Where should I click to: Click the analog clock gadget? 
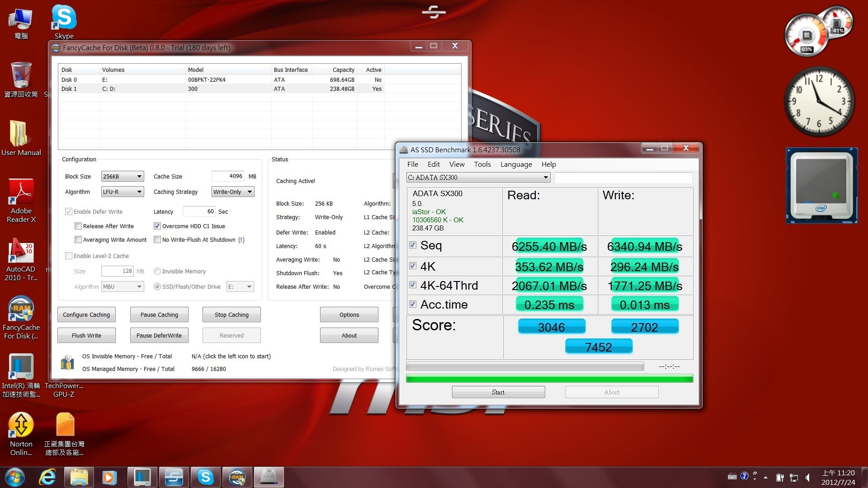point(819,101)
